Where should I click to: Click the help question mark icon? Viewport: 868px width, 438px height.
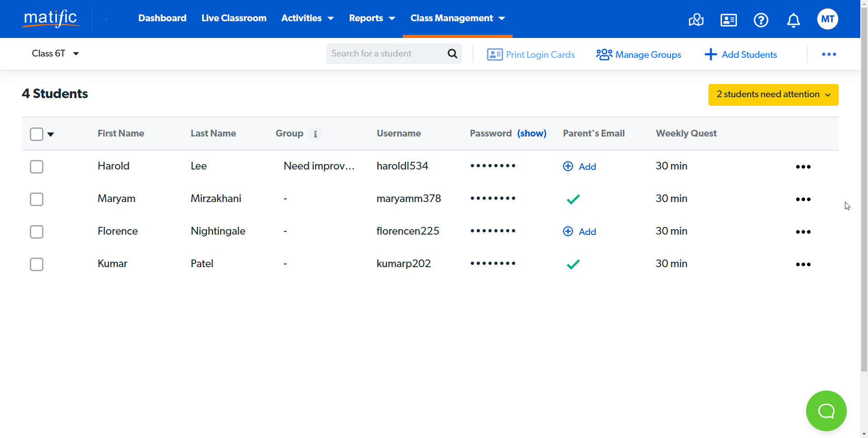[x=761, y=20]
